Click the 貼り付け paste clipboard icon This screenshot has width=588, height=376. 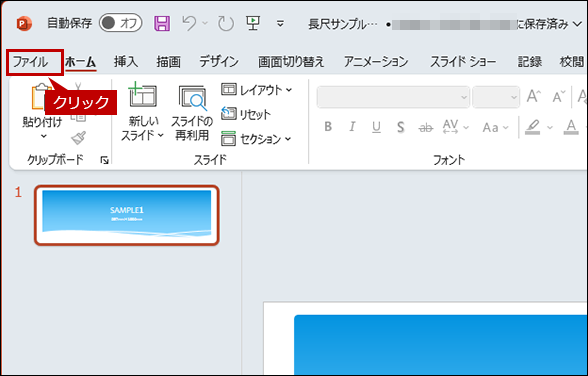[x=38, y=97]
